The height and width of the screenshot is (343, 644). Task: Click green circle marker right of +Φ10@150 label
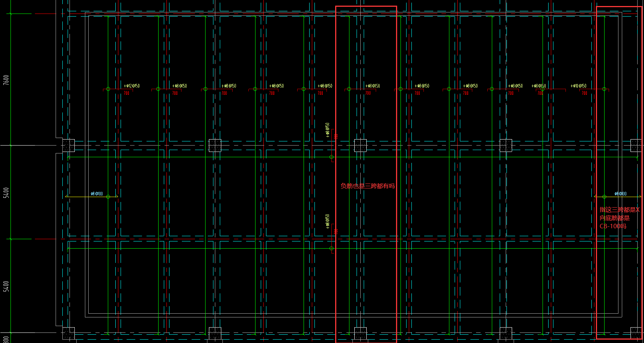604,89
